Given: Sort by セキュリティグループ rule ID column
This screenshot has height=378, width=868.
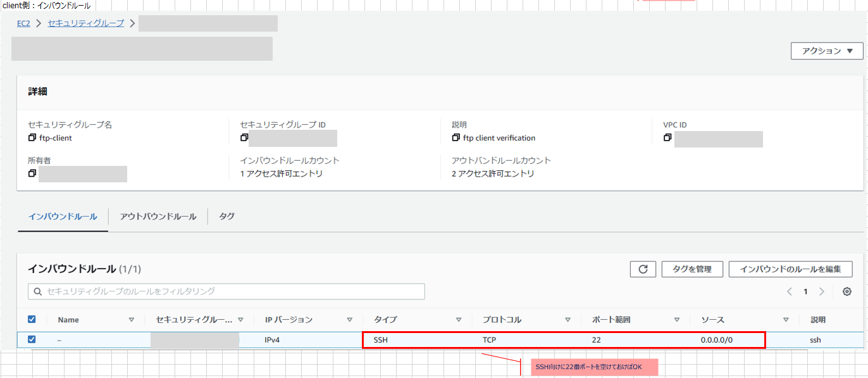Looking at the screenshot, I should coord(241,320).
